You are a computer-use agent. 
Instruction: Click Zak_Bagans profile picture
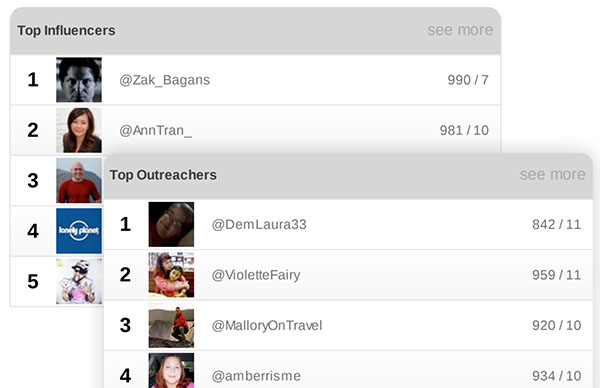pos(79,80)
